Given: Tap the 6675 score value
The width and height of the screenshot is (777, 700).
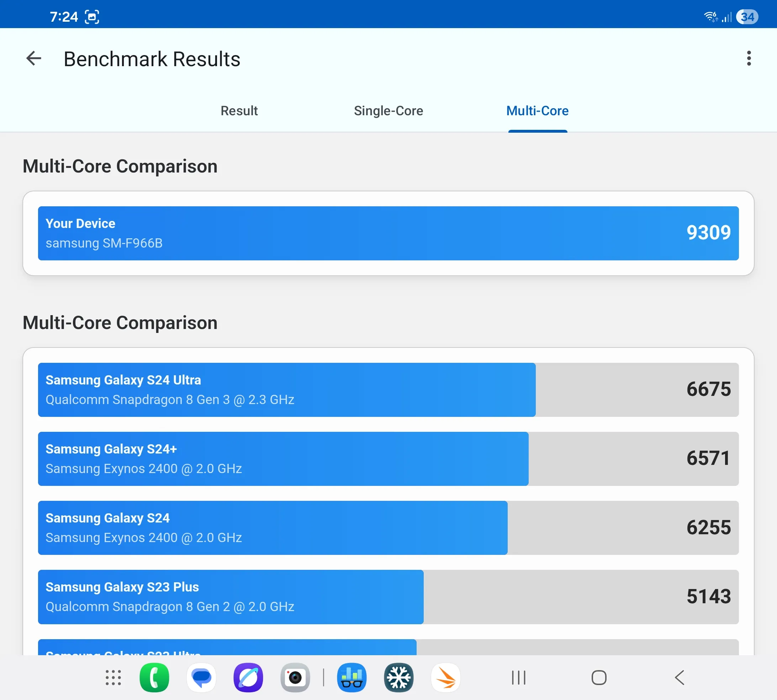Looking at the screenshot, I should pyautogui.click(x=709, y=389).
